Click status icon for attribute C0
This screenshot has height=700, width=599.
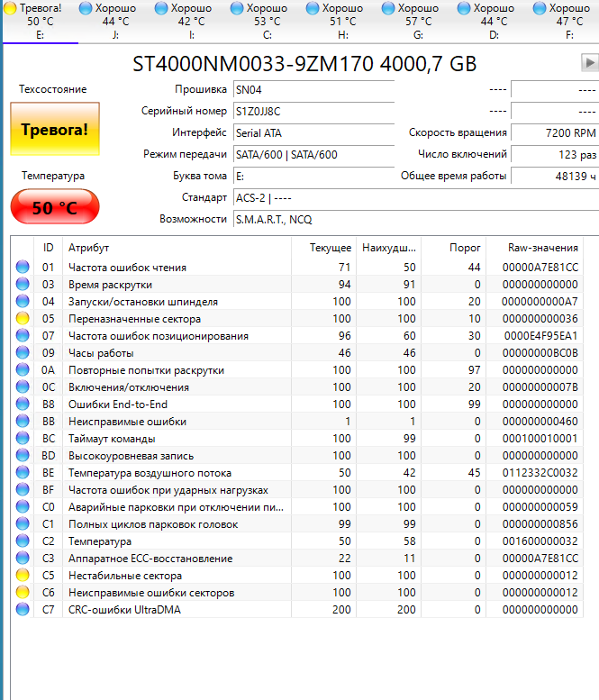(x=23, y=506)
